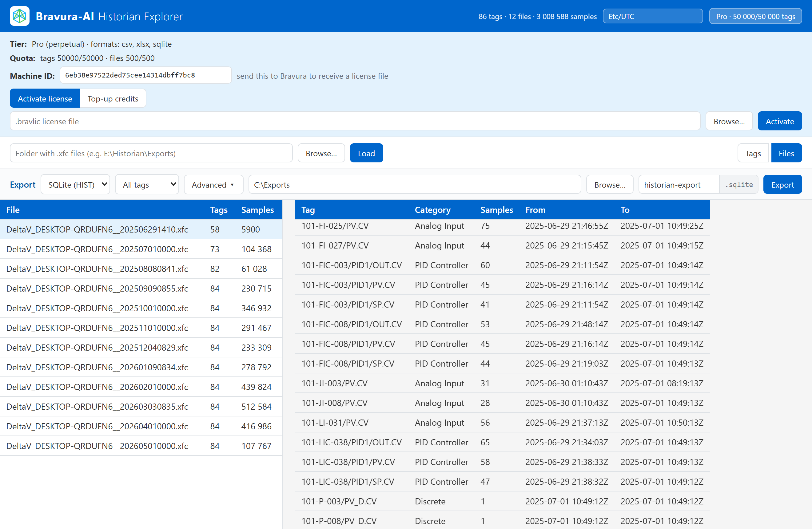Viewport: 812px width, 529px height.
Task: Select the Machine ID field
Action: click(x=146, y=75)
